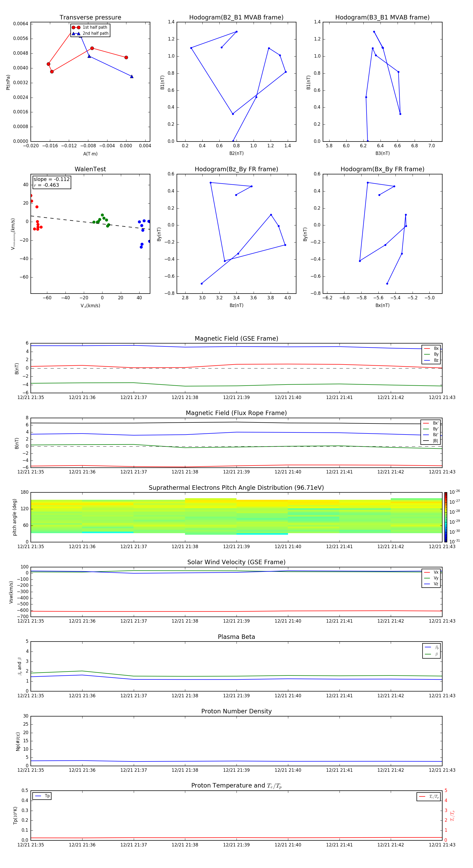Click the 'Magnetic Field (GSE Frame)' title
The width and height of the screenshot is (473, 868).
236,339
